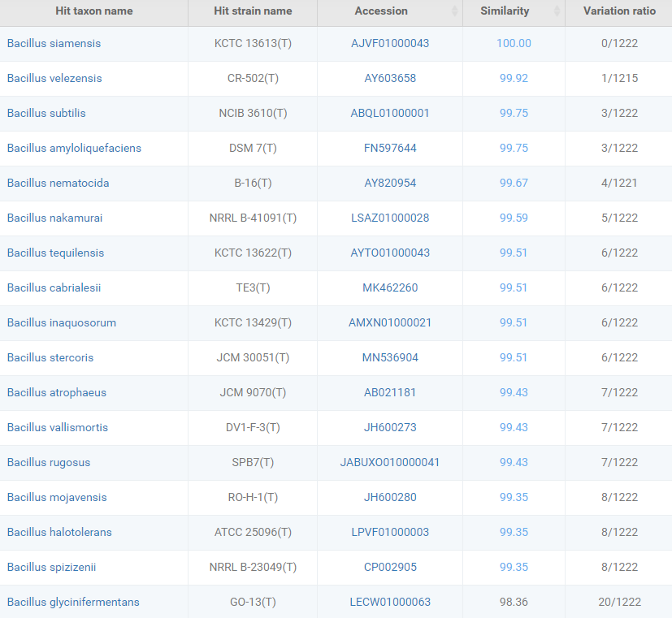
Task: Click the 99.92 similarity value
Action: (x=514, y=78)
